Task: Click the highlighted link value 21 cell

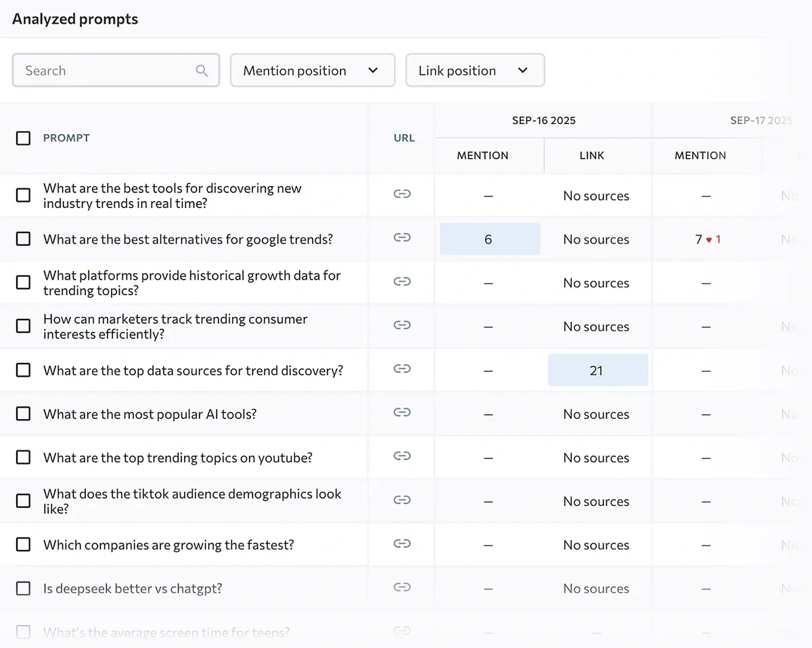Action: [x=597, y=370]
